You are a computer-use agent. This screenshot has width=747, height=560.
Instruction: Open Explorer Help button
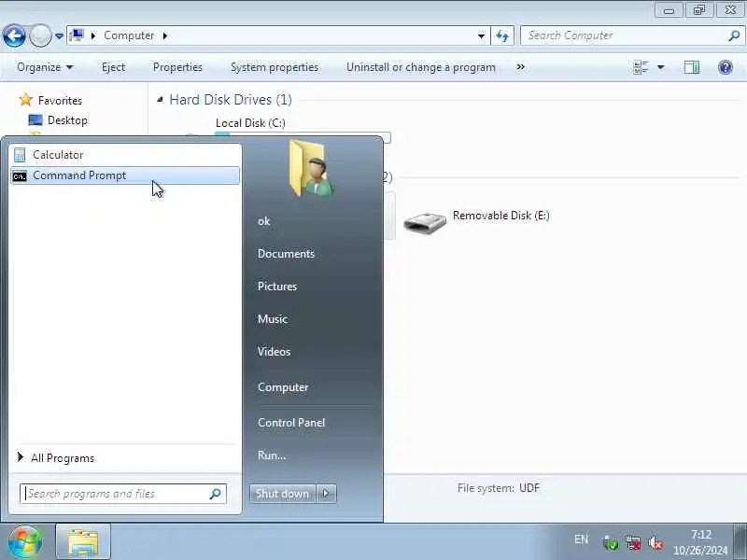(x=726, y=67)
